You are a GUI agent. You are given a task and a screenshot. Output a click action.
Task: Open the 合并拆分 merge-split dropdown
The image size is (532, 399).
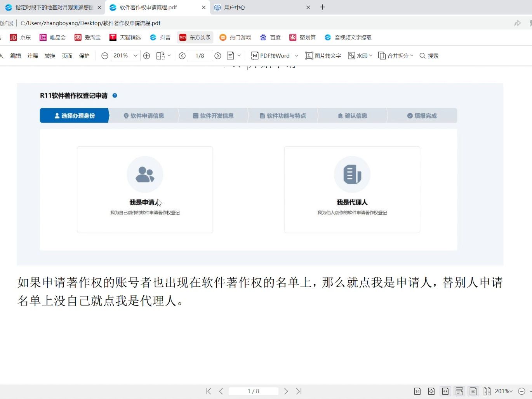coord(396,56)
